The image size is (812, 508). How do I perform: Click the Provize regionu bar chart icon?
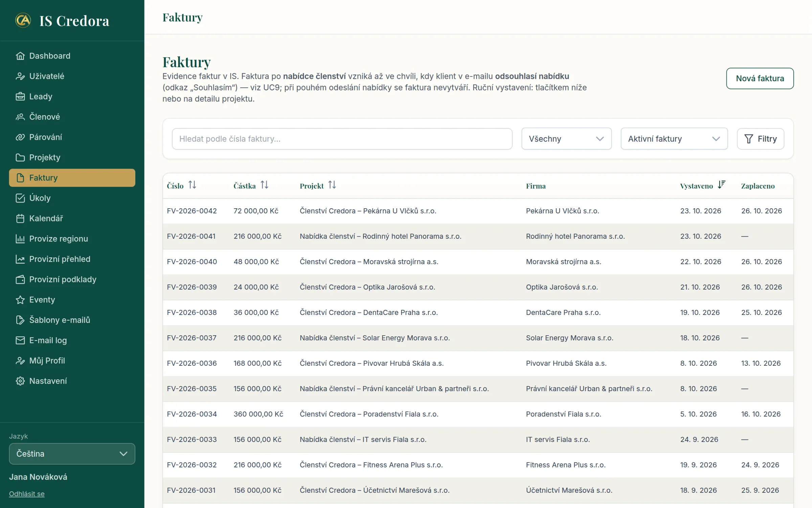click(x=20, y=239)
